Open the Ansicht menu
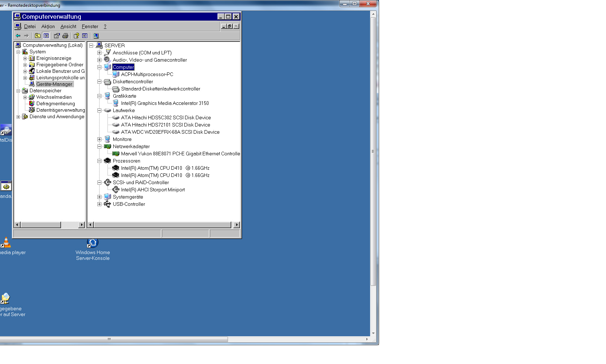 [68, 26]
